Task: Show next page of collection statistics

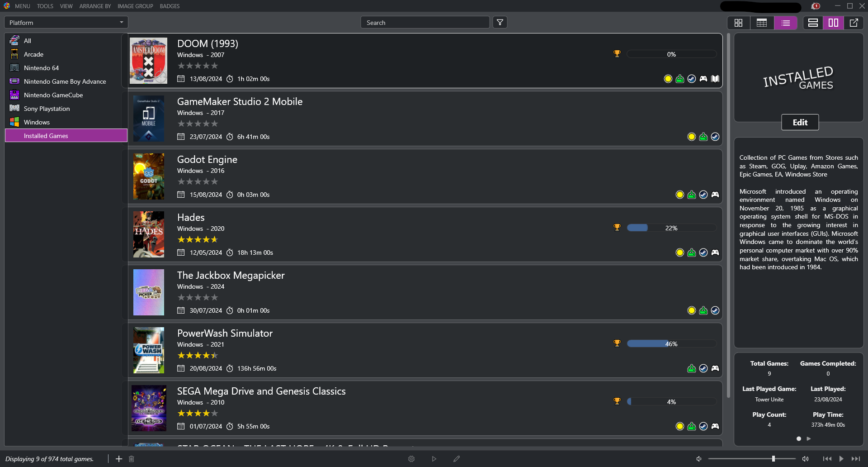Action: coord(809,438)
